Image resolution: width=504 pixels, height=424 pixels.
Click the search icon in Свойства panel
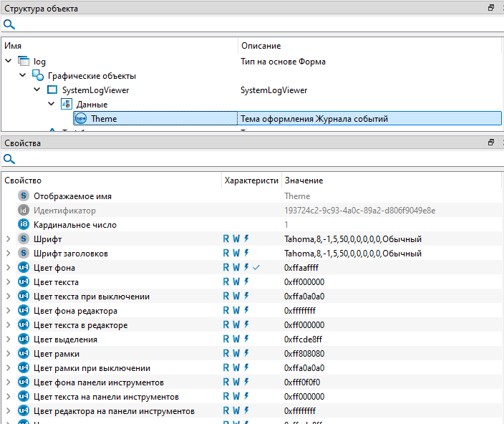[9, 159]
